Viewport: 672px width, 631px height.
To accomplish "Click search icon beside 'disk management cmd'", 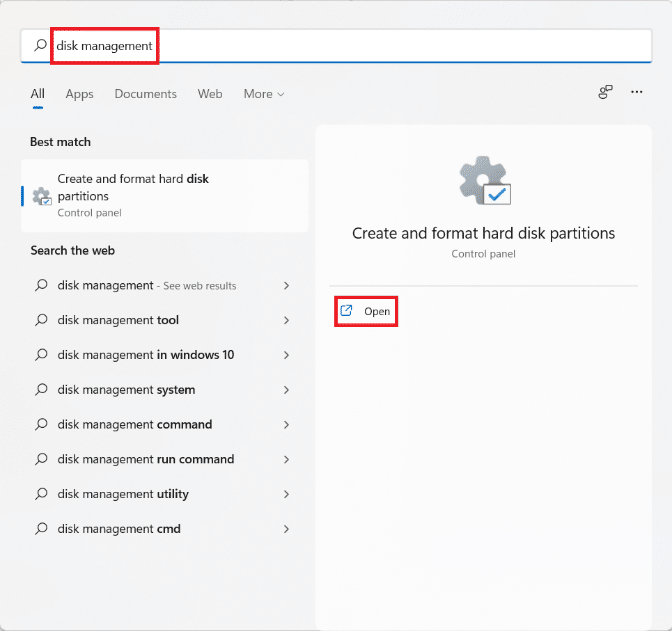I will coord(41,529).
